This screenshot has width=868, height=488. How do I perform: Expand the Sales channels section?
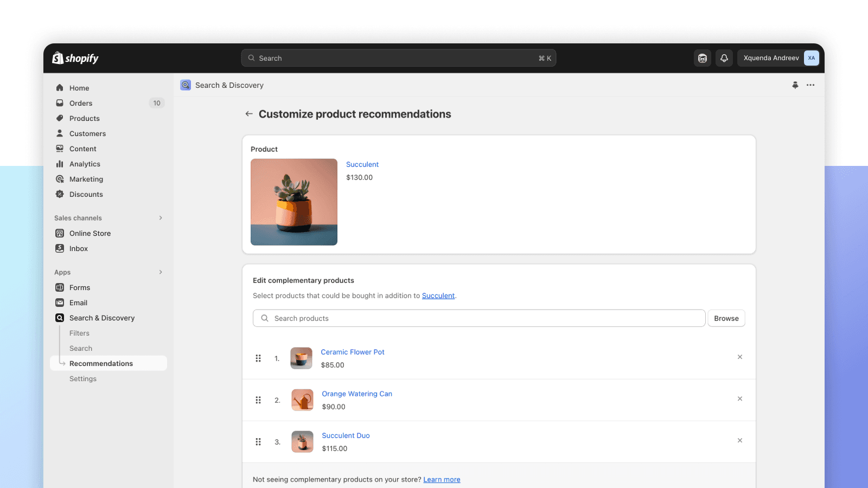pyautogui.click(x=161, y=217)
